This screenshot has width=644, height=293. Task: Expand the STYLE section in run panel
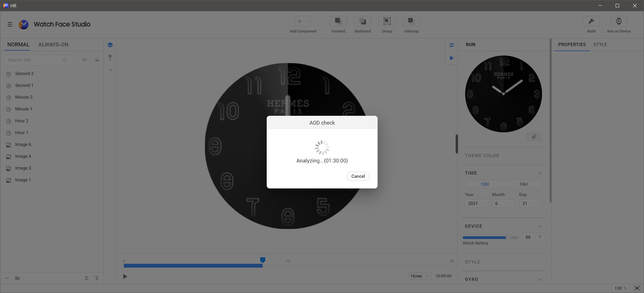pyautogui.click(x=540, y=262)
